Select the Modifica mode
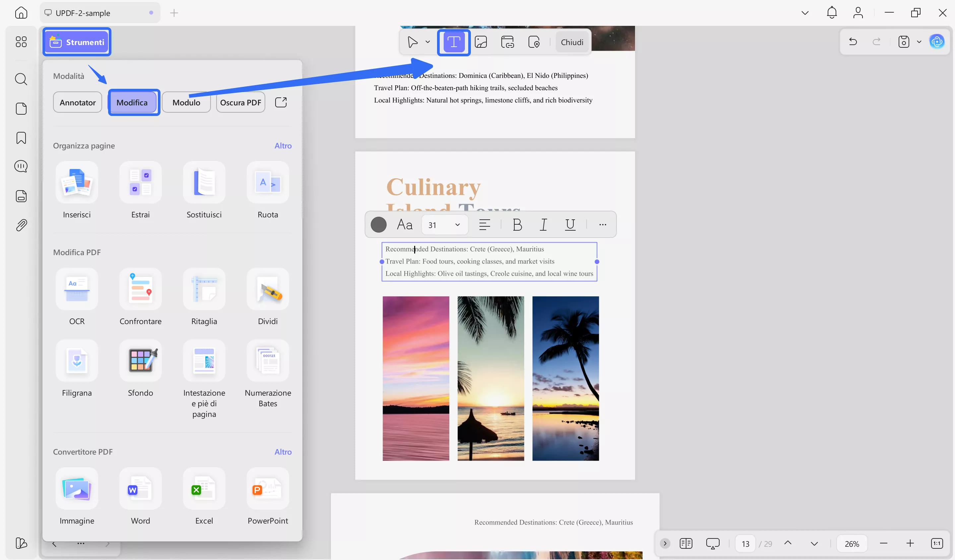Image resolution: width=955 pixels, height=560 pixels. 133,102
